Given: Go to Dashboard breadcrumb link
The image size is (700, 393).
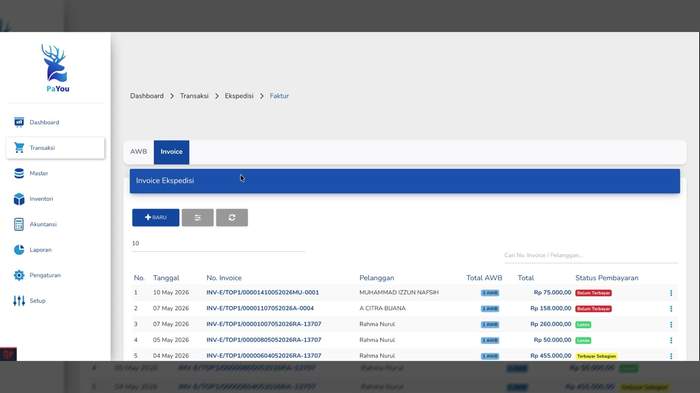Looking at the screenshot, I should tap(147, 96).
